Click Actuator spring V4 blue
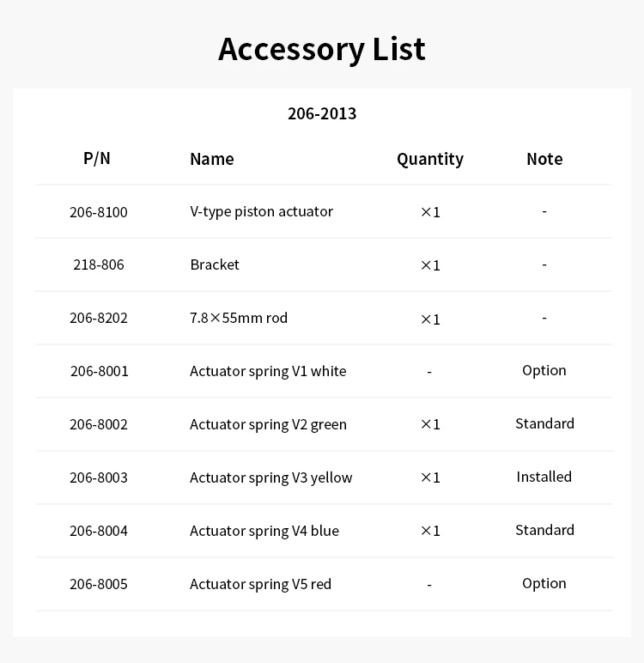The height and width of the screenshot is (663, 644). tap(264, 531)
